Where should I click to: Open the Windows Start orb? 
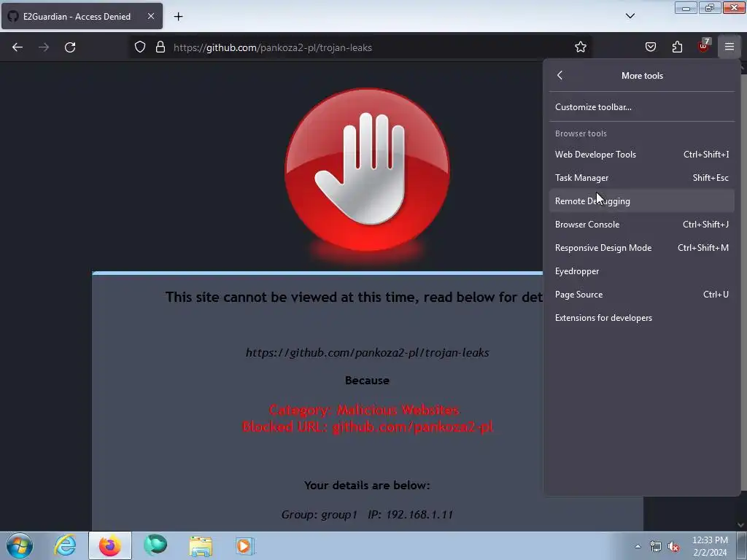pos(20,545)
